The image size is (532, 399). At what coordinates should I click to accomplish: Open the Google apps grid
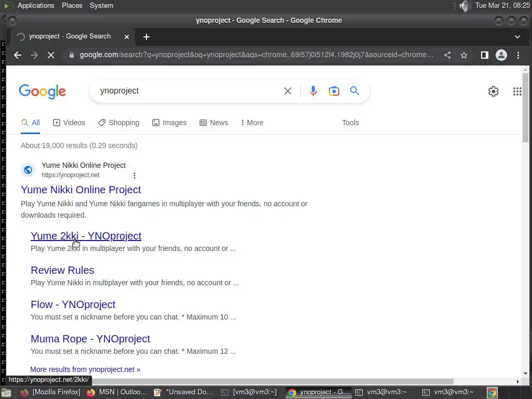[x=517, y=91]
